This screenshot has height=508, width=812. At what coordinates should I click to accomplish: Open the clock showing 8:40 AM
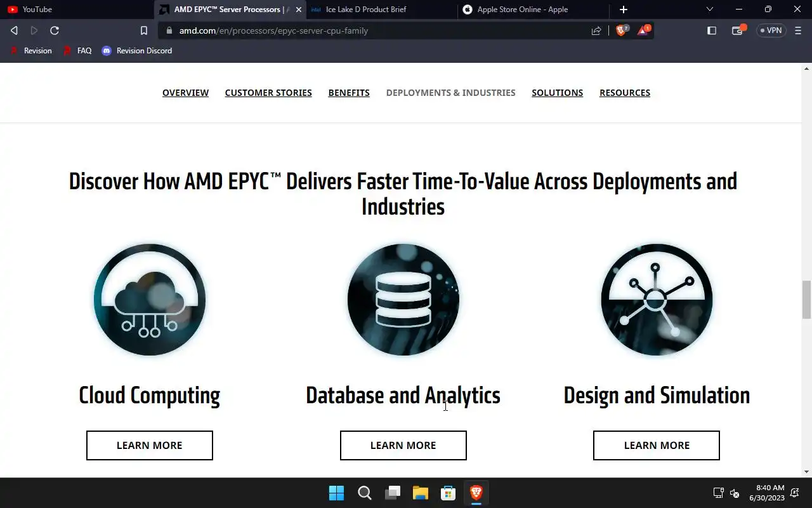[767, 493]
